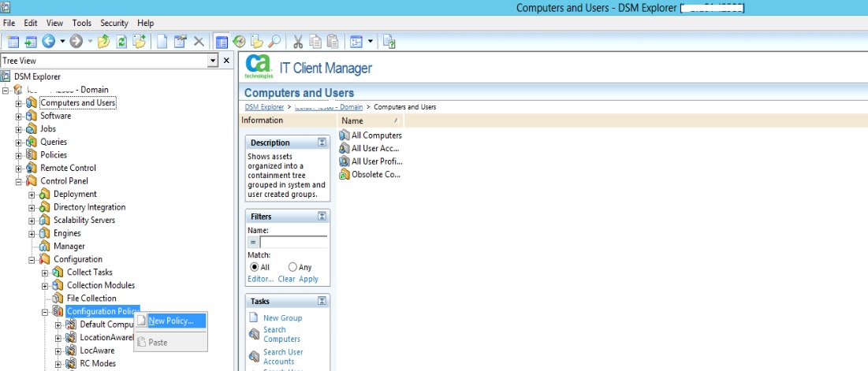Click the blank New document toolbar icon
Viewport: 868px width, 371px height.
[x=162, y=42]
